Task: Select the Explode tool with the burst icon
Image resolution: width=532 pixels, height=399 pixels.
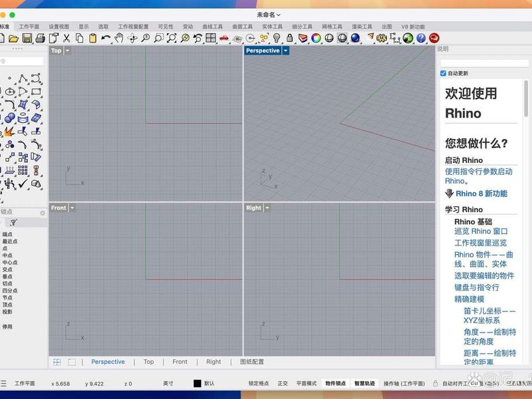Action: [x=9, y=131]
